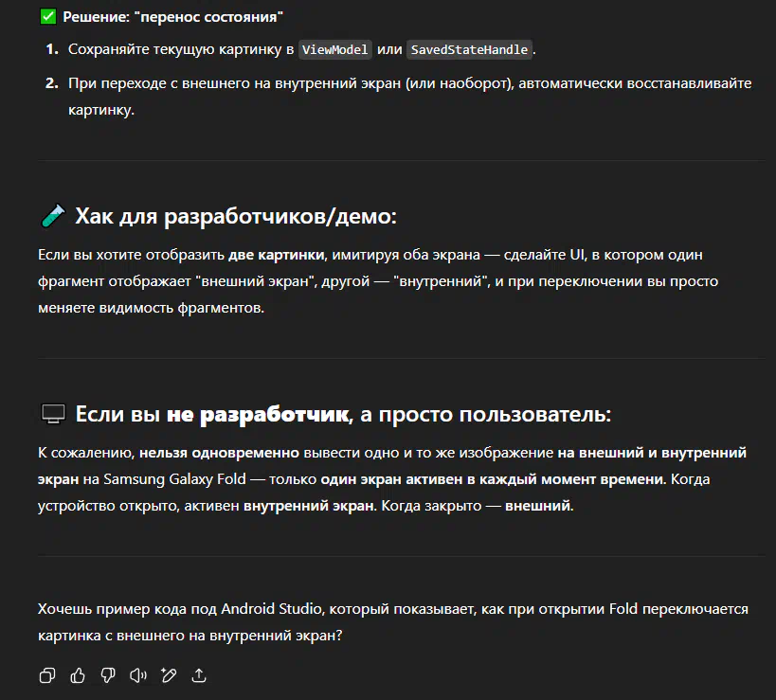Screen dimensions: 776x700
Task: Click the heading ending просто пользователь:
Action: [x=343, y=414]
